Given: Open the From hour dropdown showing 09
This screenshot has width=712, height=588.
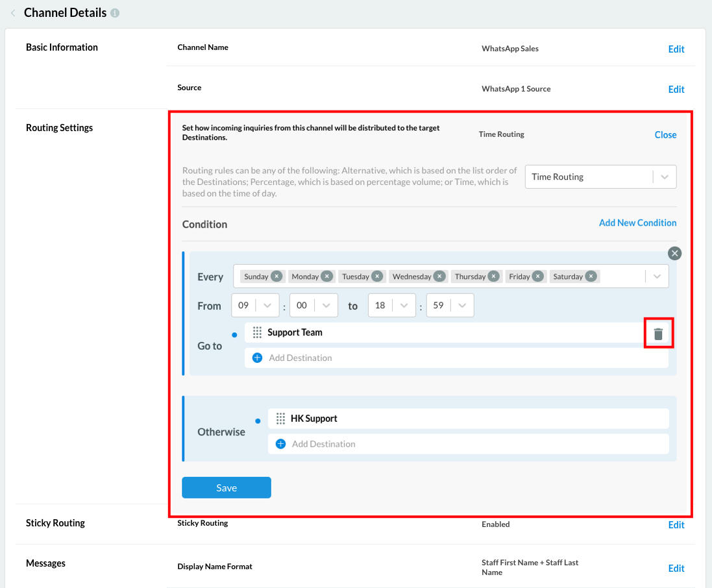Looking at the screenshot, I should tap(255, 305).
